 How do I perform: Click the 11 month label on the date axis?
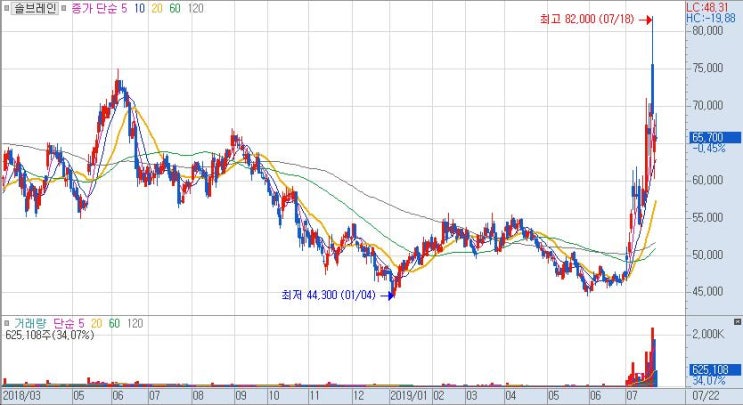(x=315, y=395)
